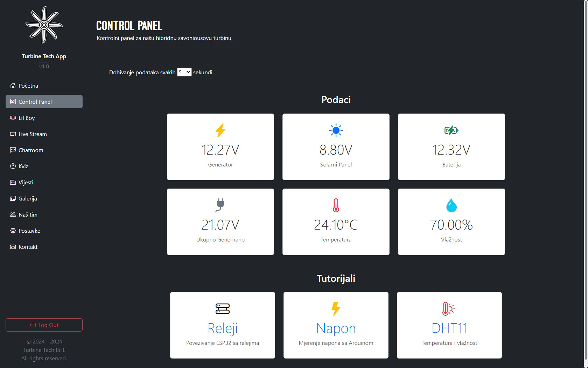Click the 12.32V Baterija reading

[451, 150]
